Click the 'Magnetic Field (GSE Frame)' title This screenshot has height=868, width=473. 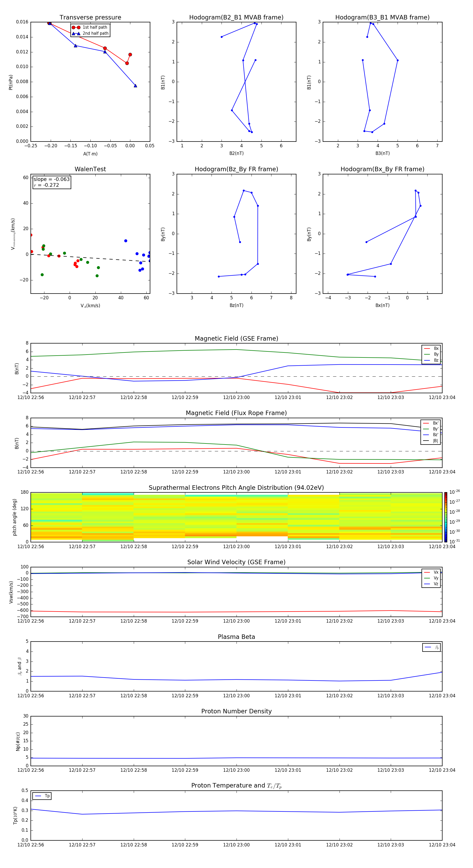click(x=236, y=339)
